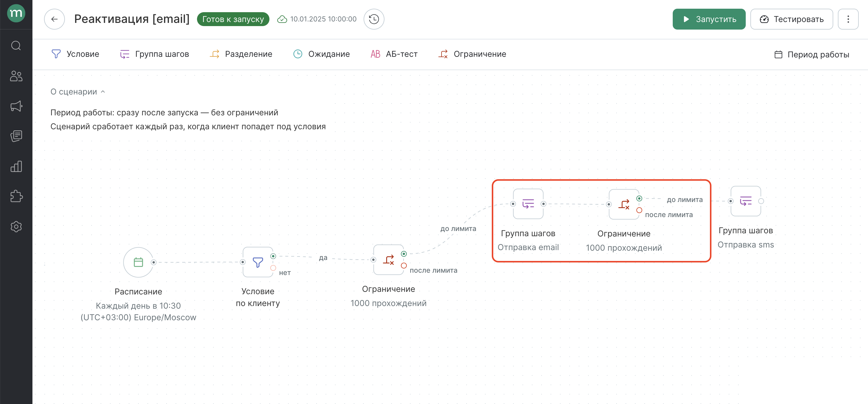Select the Расписание trigger node
868x404 pixels.
(x=138, y=262)
